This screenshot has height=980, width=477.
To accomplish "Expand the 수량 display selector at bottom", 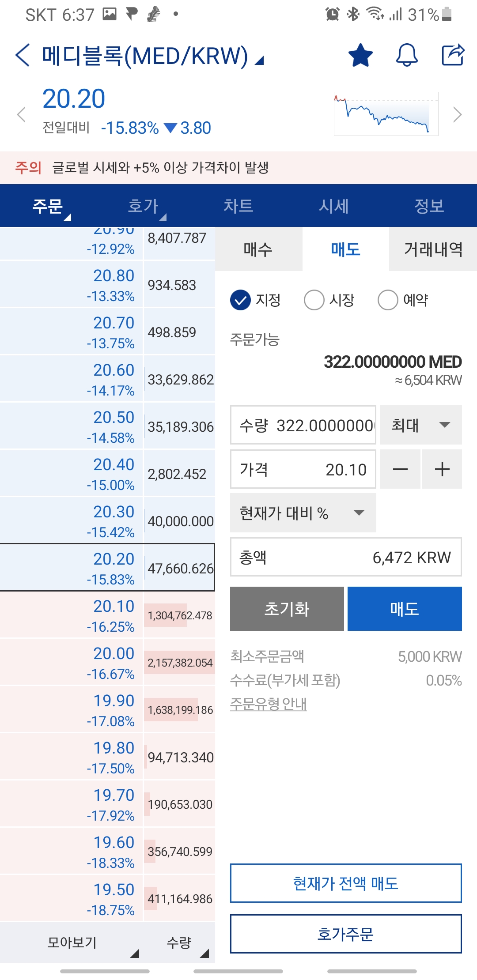I will tap(179, 942).
